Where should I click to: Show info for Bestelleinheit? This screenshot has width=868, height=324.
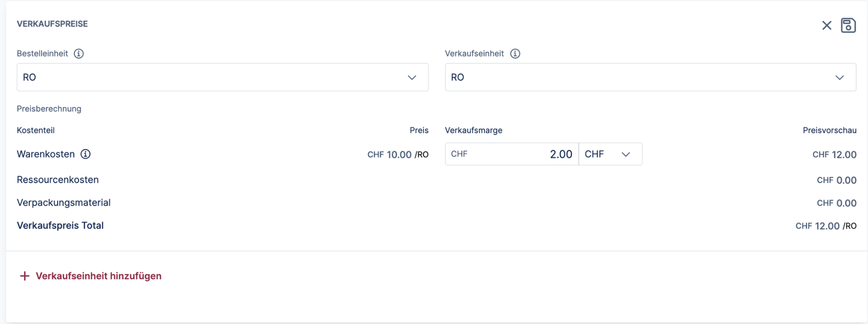coord(79,54)
